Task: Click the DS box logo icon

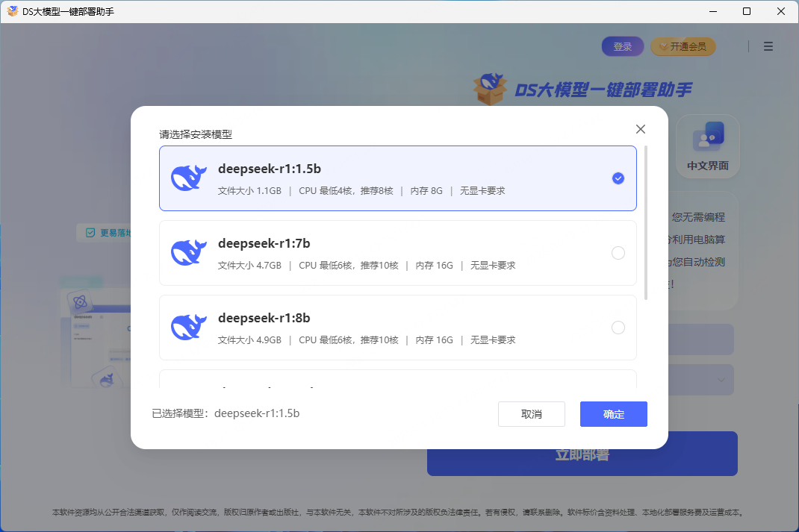Action: [x=490, y=89]
